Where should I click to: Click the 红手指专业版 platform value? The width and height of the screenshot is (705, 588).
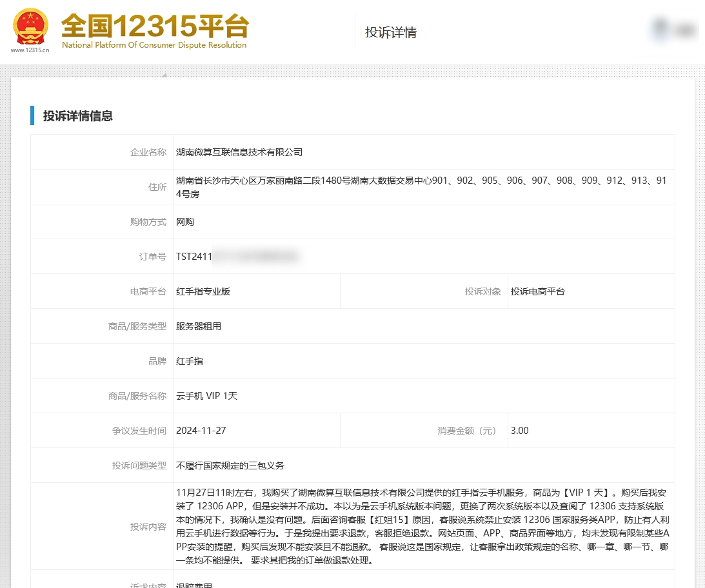[203, 291]
